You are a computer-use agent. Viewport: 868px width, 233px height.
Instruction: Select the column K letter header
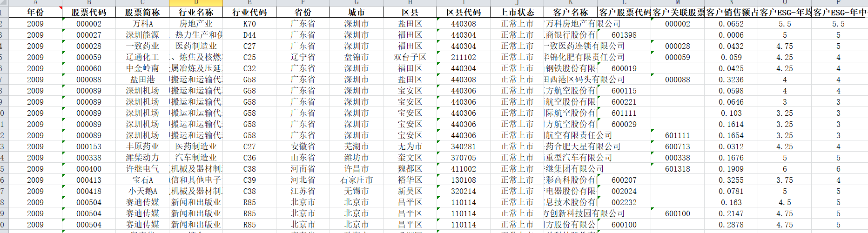click(571, 3)
